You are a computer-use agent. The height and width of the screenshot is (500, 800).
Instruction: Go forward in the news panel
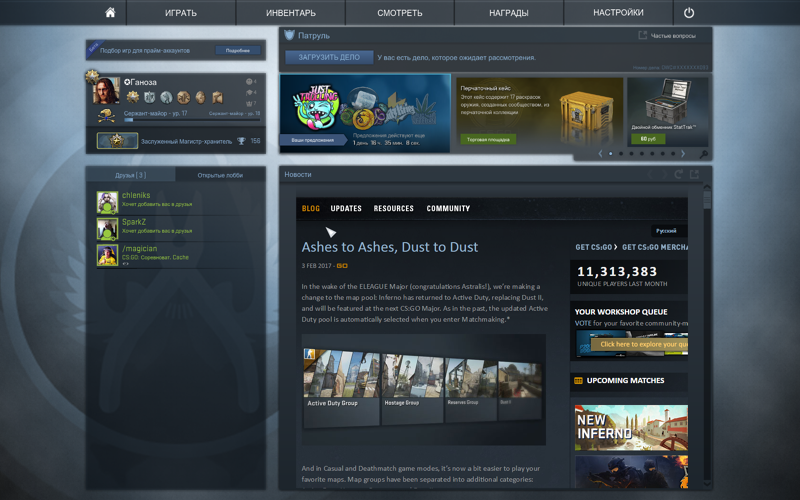(x=664, y=174)
